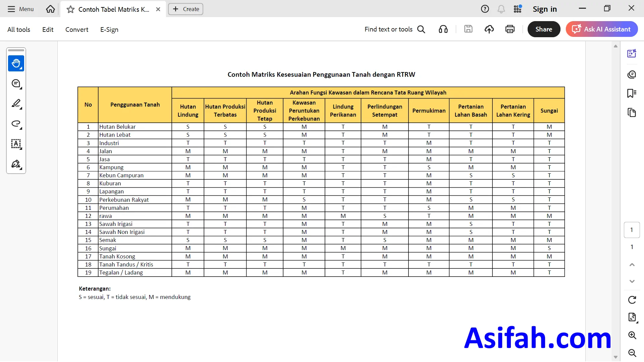This screenshot has width=644, height=362.
Task: Zoom out of the document
Action: coord(632,353)
